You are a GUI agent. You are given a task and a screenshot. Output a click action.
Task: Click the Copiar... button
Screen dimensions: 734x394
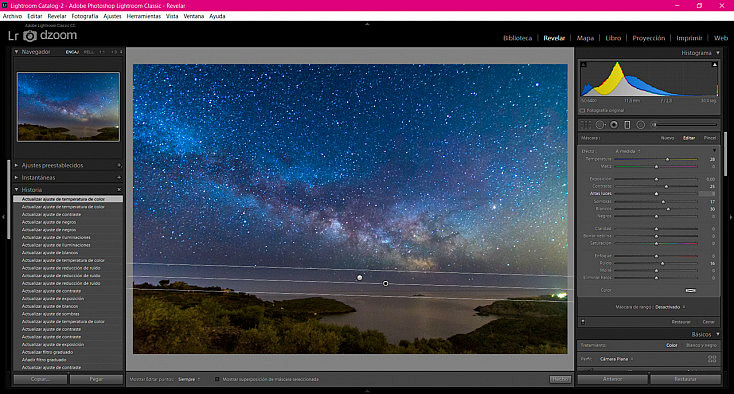point(40,379)
